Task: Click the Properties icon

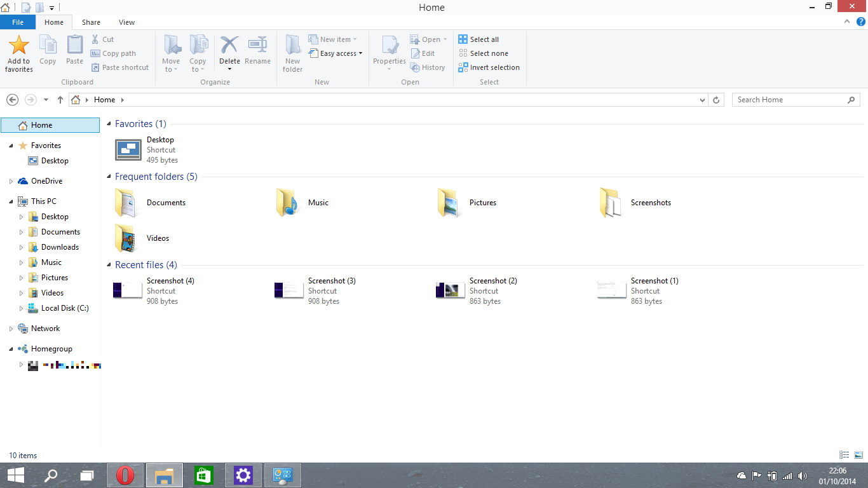Action: coord(389,44)
